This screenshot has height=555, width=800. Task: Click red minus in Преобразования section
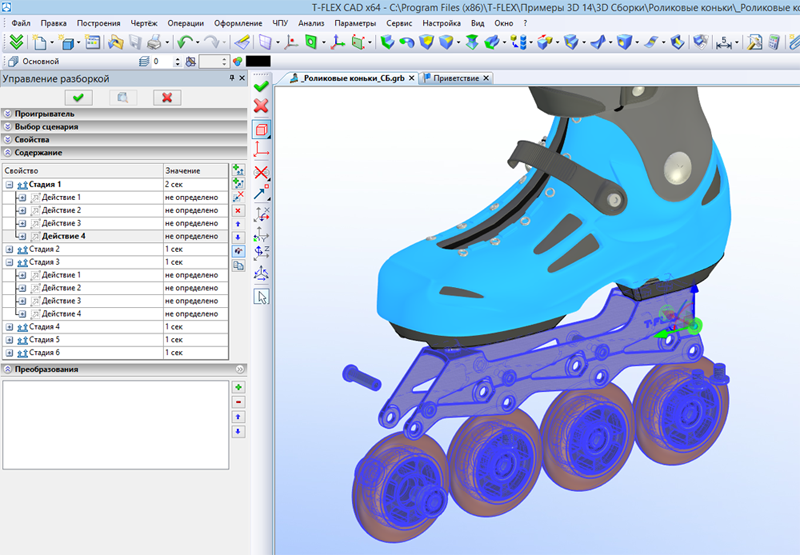(238, 401)
